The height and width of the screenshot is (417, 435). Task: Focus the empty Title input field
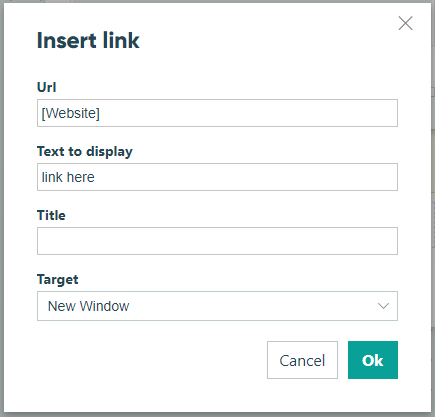(217, 241)
